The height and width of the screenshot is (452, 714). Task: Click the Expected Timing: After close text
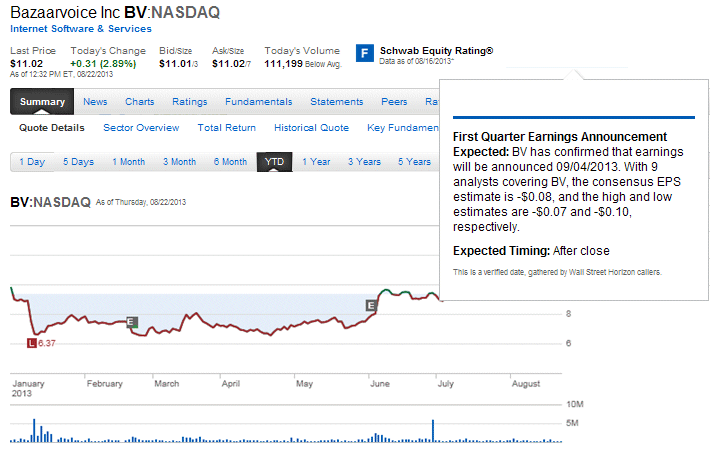click(x=531, y=251)
